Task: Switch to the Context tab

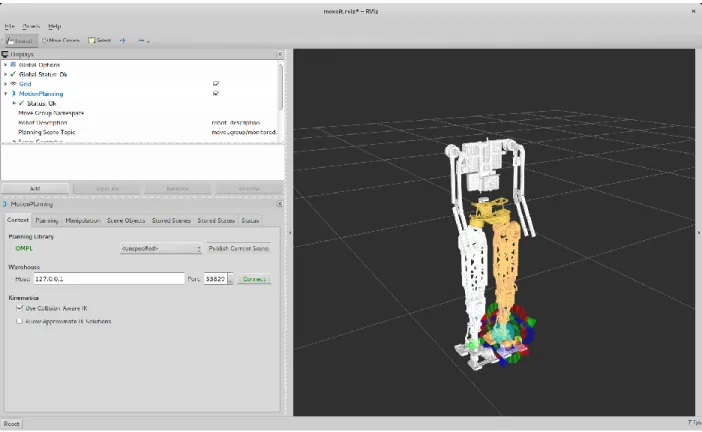Action: point(17,220)
